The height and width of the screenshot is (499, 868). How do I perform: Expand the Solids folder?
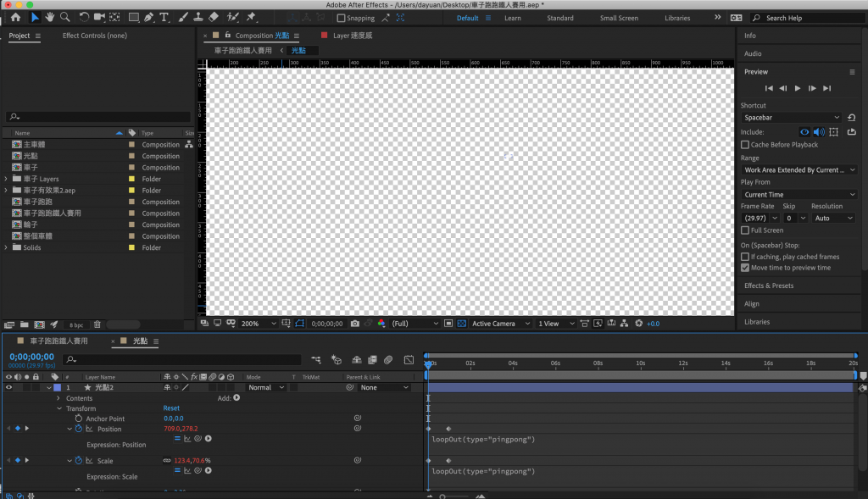point(6,247)
